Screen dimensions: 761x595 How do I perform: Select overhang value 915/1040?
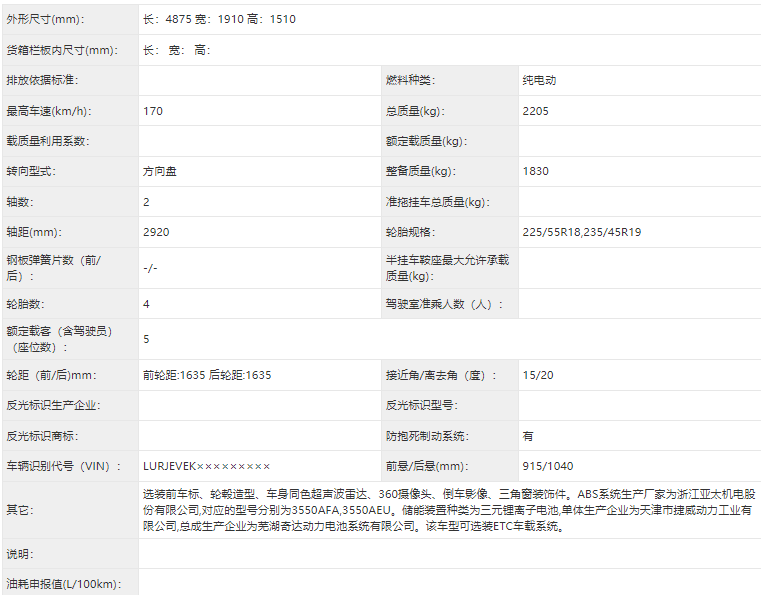point(548,466)
